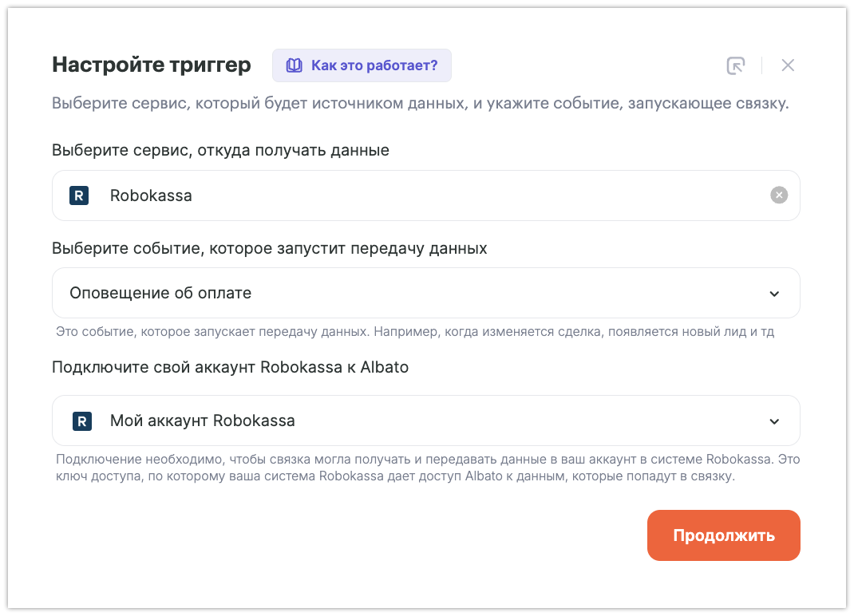Clear the selected Robokassa service

coord(778,195)
